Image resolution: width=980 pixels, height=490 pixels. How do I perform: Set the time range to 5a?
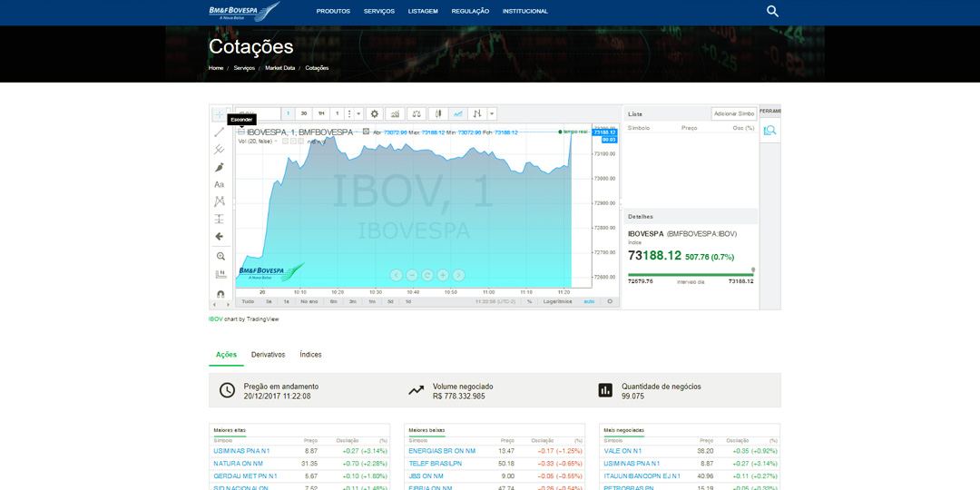click(x=269, y=301)
